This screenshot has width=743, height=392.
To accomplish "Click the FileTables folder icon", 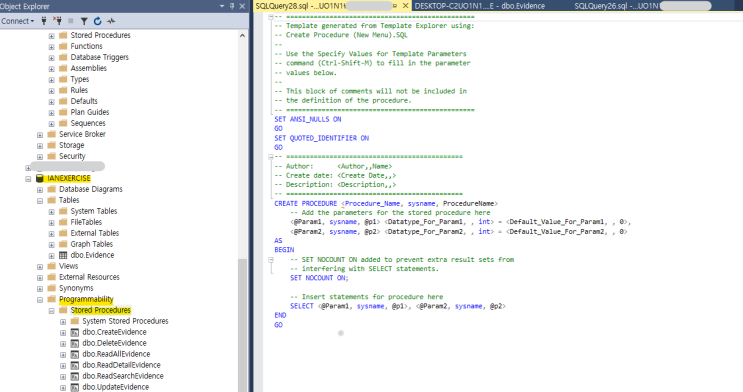I will point(63,222).
